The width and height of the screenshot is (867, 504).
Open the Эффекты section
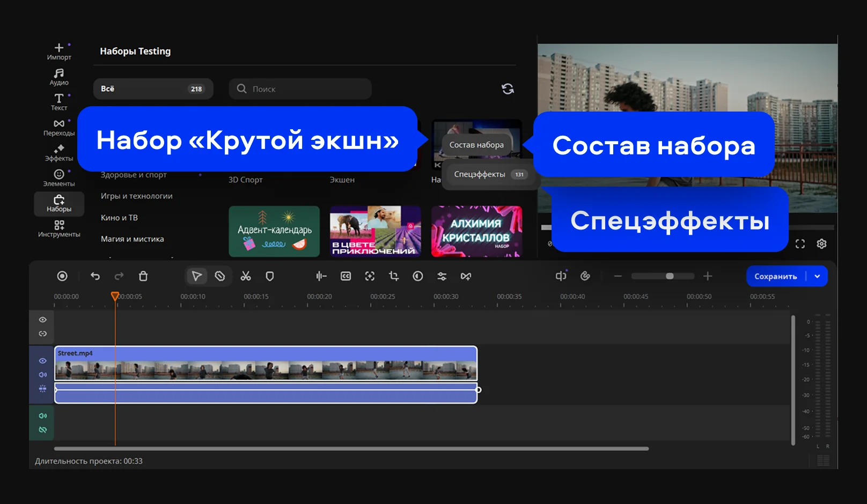59,153
